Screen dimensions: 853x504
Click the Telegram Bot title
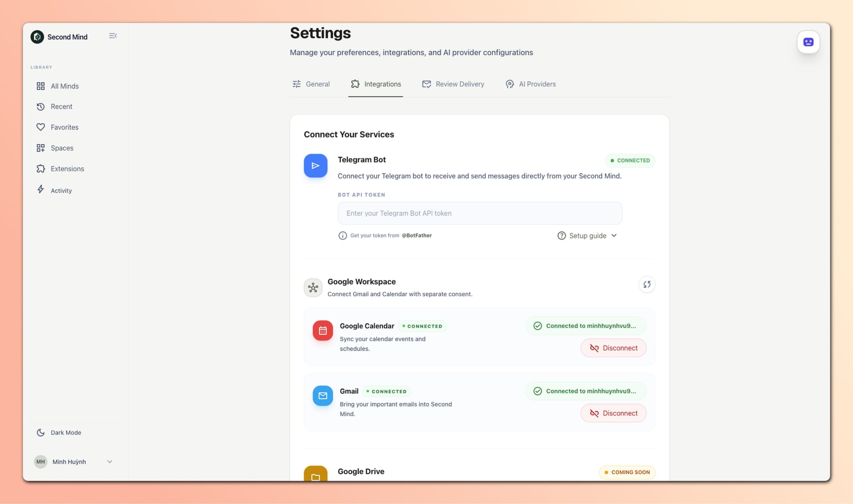[362, 159]
